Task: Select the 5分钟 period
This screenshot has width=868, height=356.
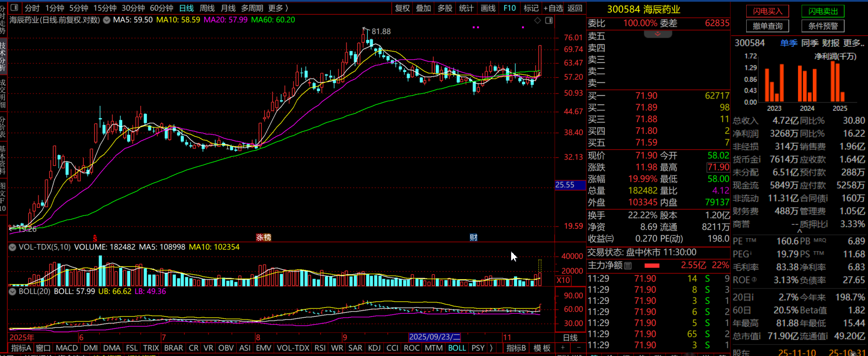Action: coord(79,8)
